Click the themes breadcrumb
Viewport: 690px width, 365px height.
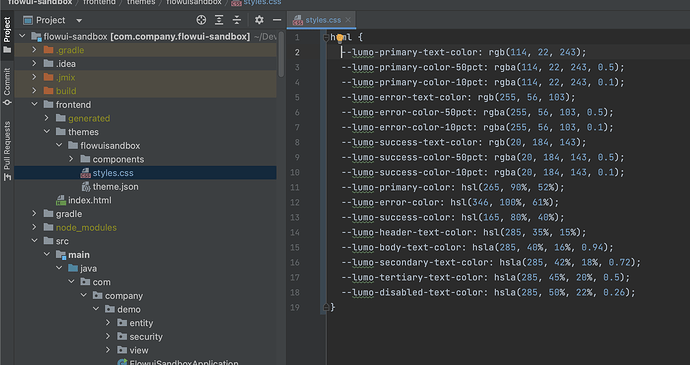tap(141, 3)
